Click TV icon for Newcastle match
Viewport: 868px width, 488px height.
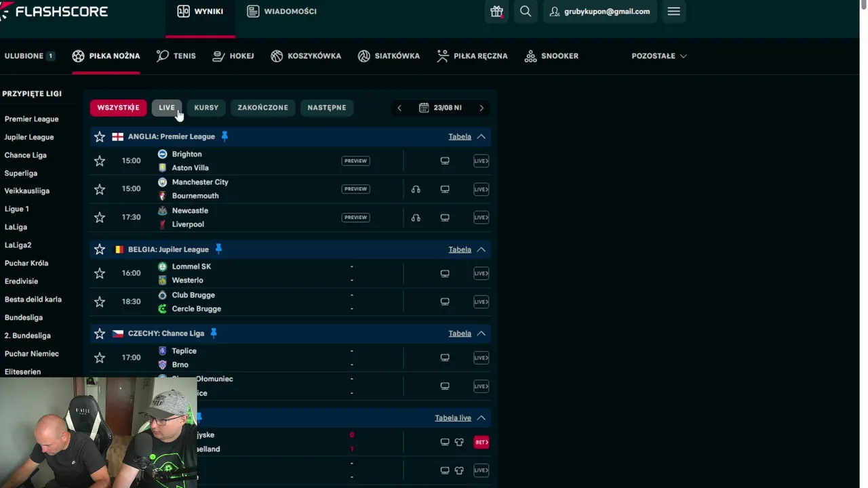tap(445, 218)
